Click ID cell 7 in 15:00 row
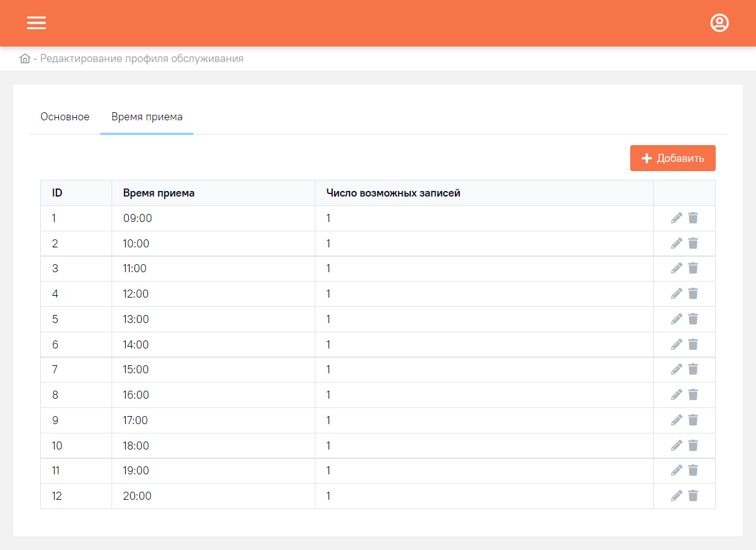 pyautogui.click(x=76, y=370)
